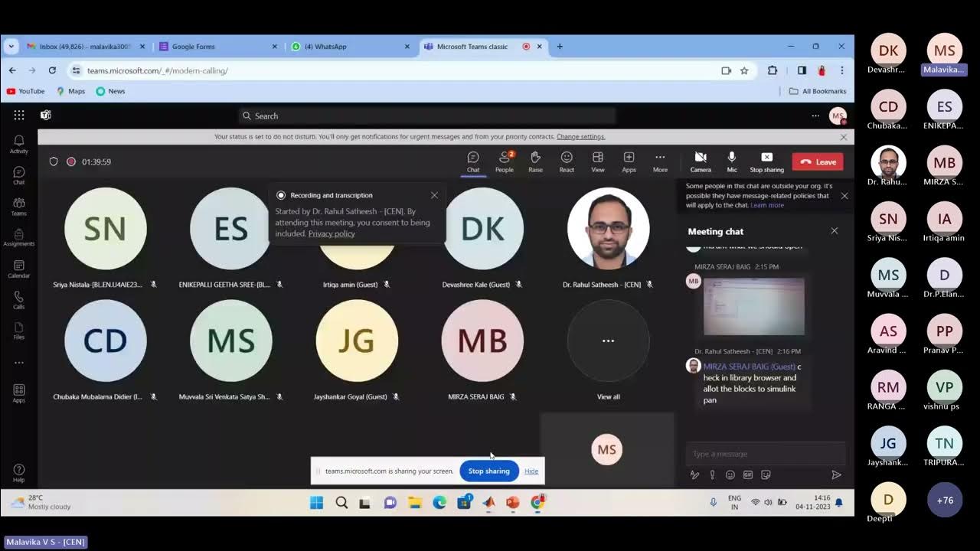Open the View layout options
Screen dimensions: 980x551
pyautogui.click(x=598, y=161)
